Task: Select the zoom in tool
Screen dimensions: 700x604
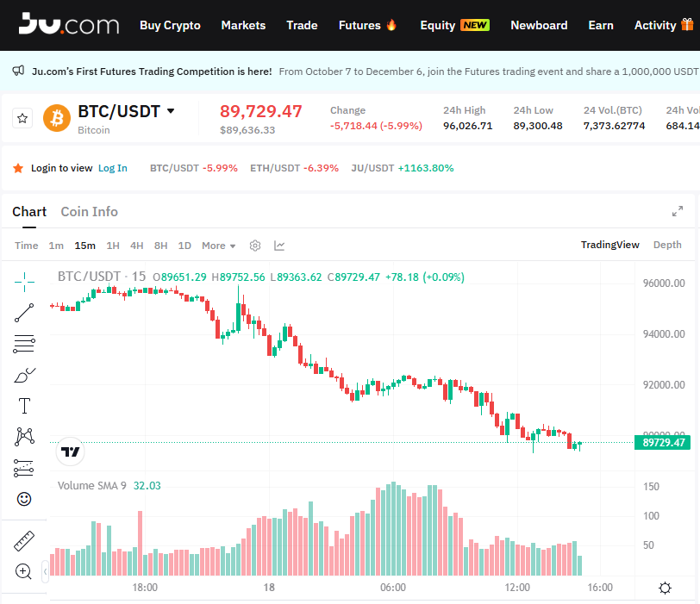Action: 23,571
